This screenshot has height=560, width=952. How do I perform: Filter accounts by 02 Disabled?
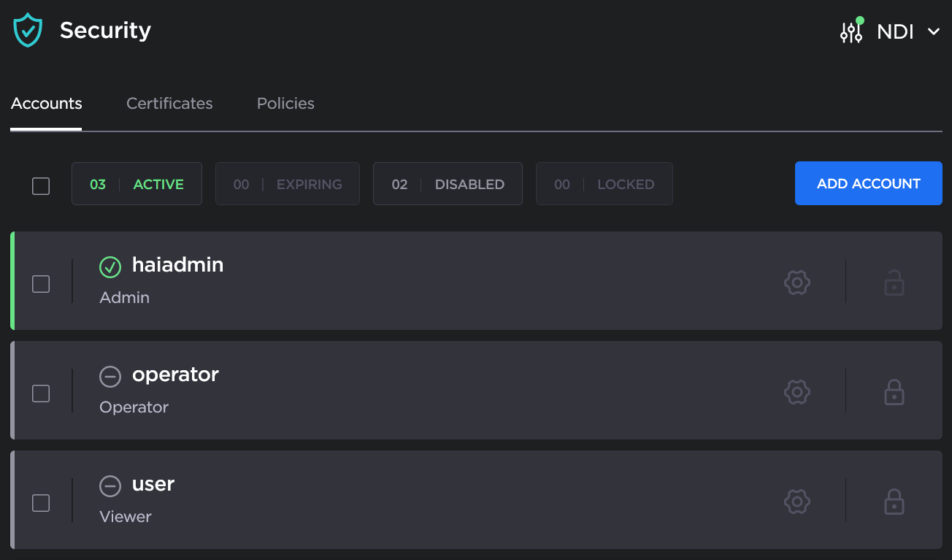point(448,184)
